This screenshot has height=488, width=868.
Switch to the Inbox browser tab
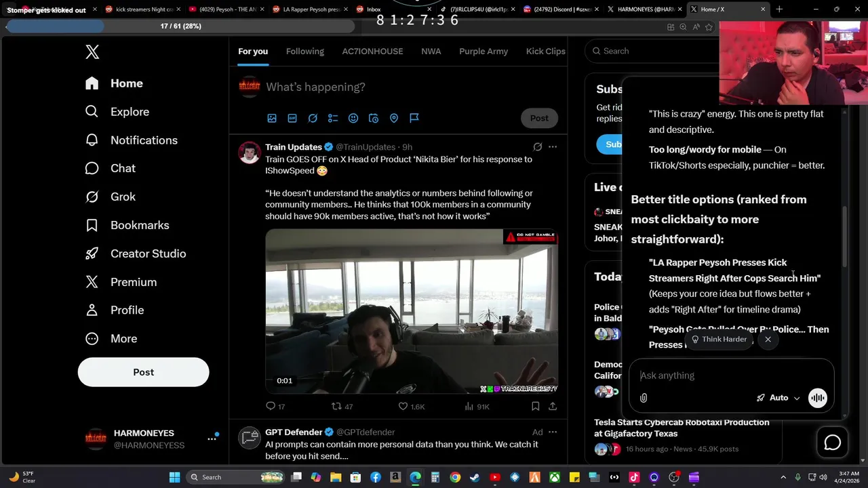[390, 9]
